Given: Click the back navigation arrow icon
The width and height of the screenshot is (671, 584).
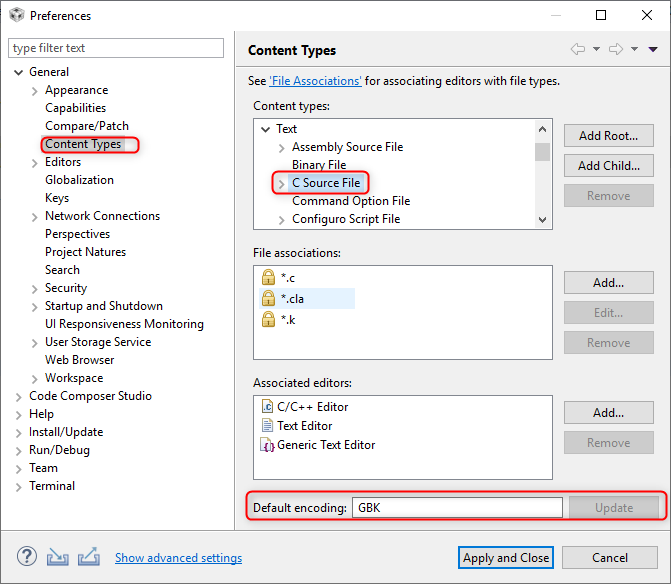Looking at the screenshot, I should coord(577,49).
